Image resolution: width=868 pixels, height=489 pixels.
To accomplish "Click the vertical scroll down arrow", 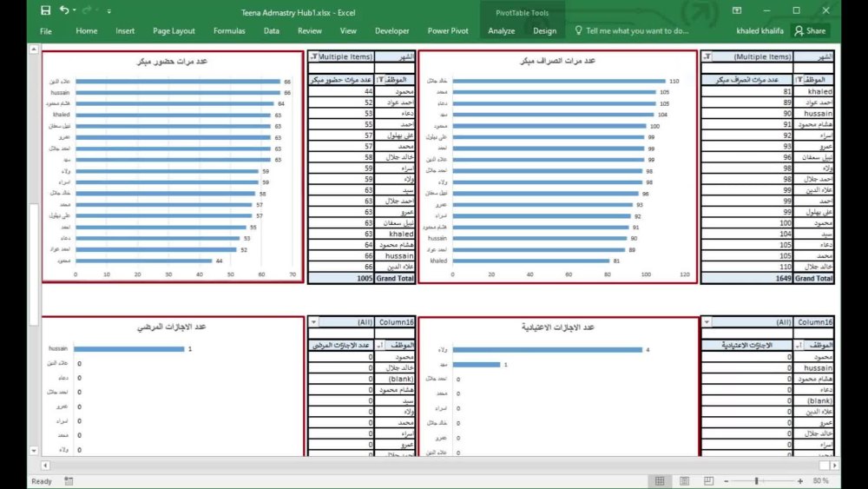I will click(34, 451).
